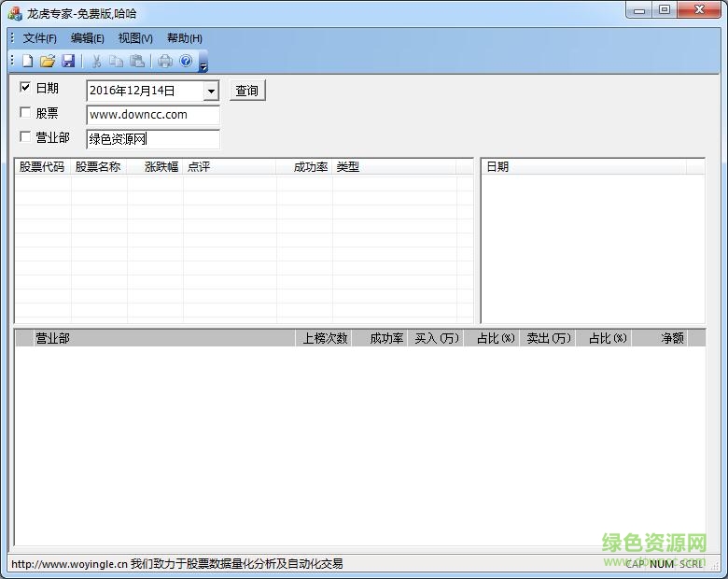Screen dimensions: 728x579
Task: Expand the toolbar options overflow arrow
Action: click(x=203, y=62)
